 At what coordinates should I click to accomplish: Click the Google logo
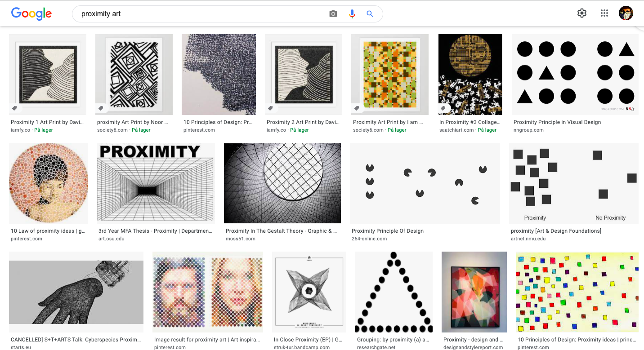[x=31, y=14]
